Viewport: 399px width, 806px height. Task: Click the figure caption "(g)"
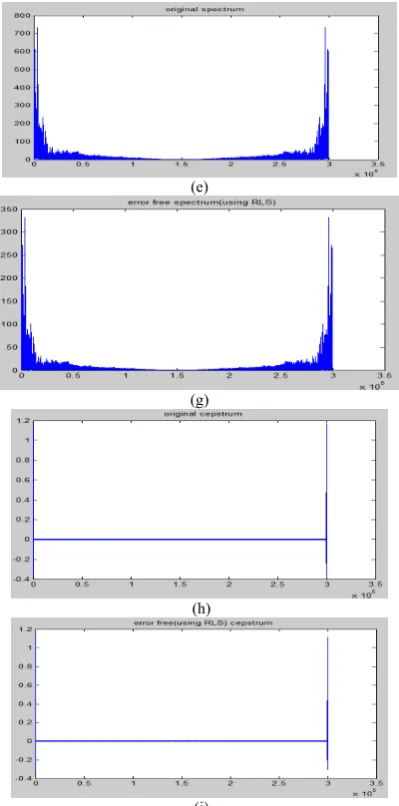(x=199, y=399)
